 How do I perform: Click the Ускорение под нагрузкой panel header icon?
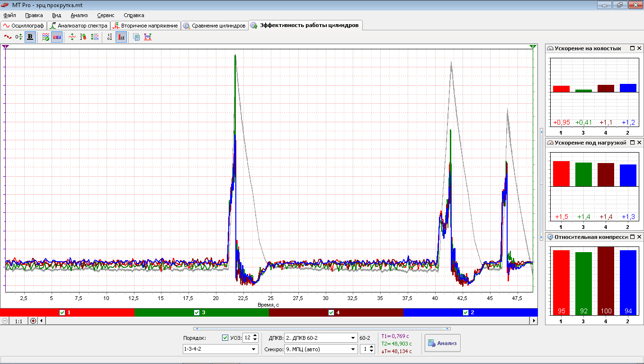pos(550,143)
